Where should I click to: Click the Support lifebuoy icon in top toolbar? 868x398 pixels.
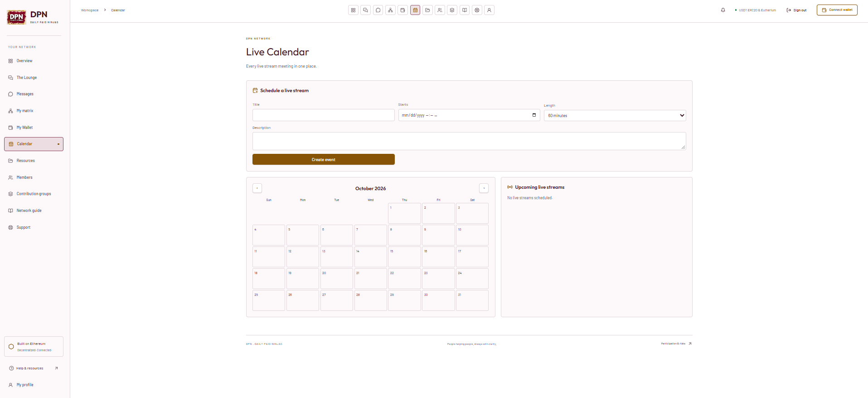click(477, 10)
